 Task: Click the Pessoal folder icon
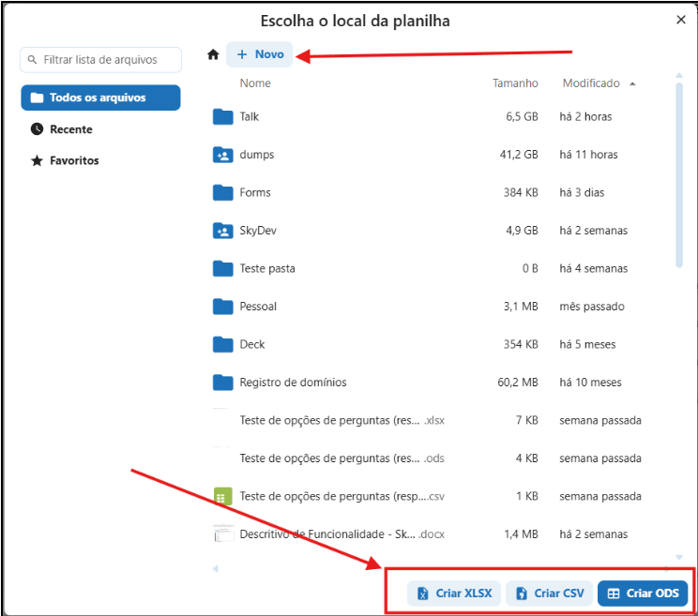point(222,307)
